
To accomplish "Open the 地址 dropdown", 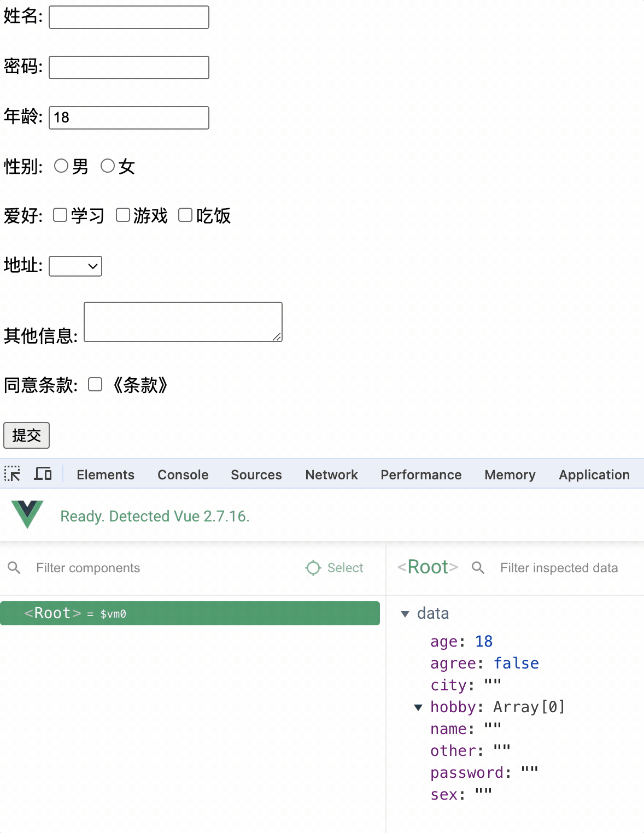I will pyautogui.click(x=75, y=266).
